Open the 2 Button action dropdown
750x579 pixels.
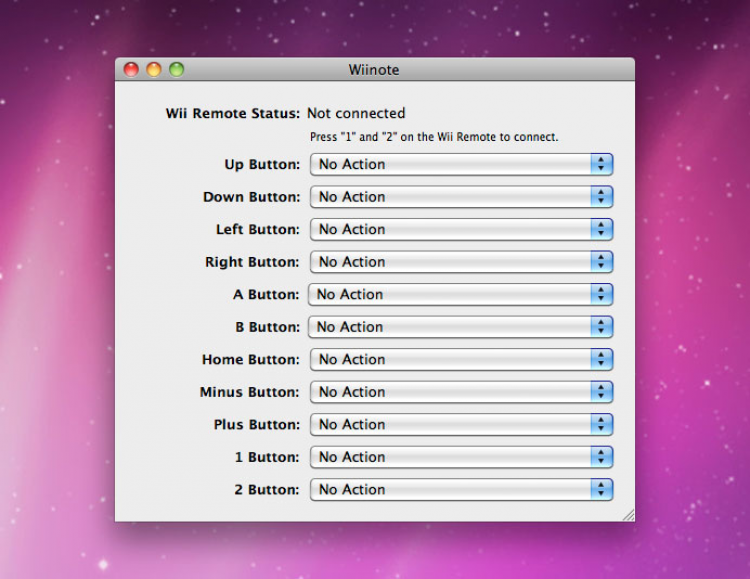click(461, 490)
